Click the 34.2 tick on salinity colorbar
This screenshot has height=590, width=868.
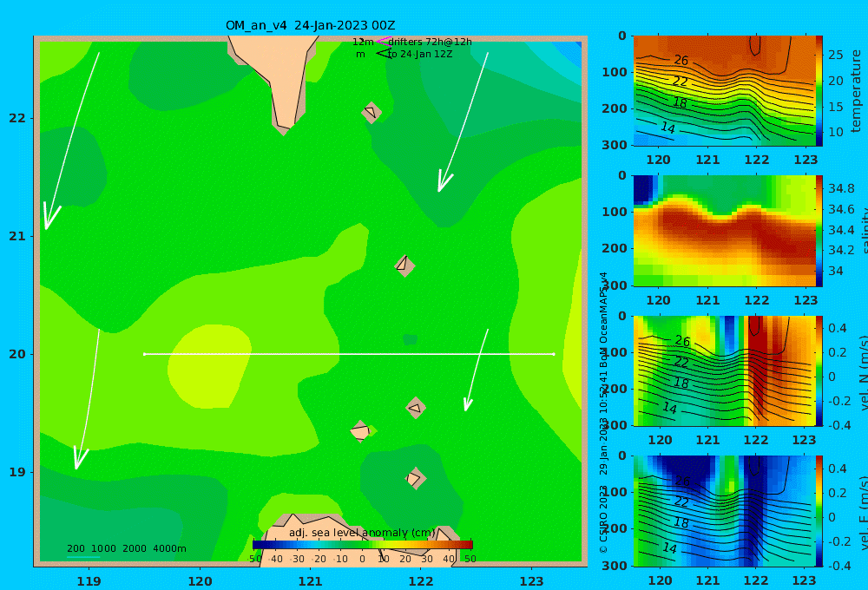point(841,250)
